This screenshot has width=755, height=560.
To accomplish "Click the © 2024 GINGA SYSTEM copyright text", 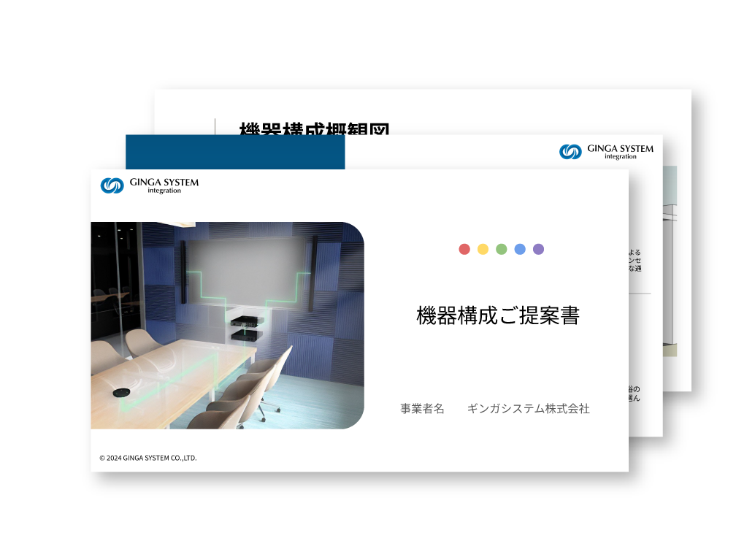I will click(x=148, y=459).
